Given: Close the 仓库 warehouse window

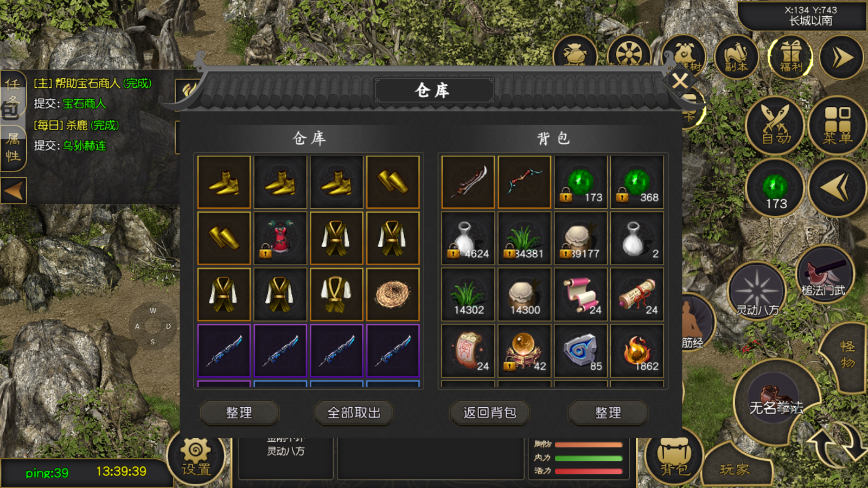Looking at the screenshot, I should (x=680, y=81).
